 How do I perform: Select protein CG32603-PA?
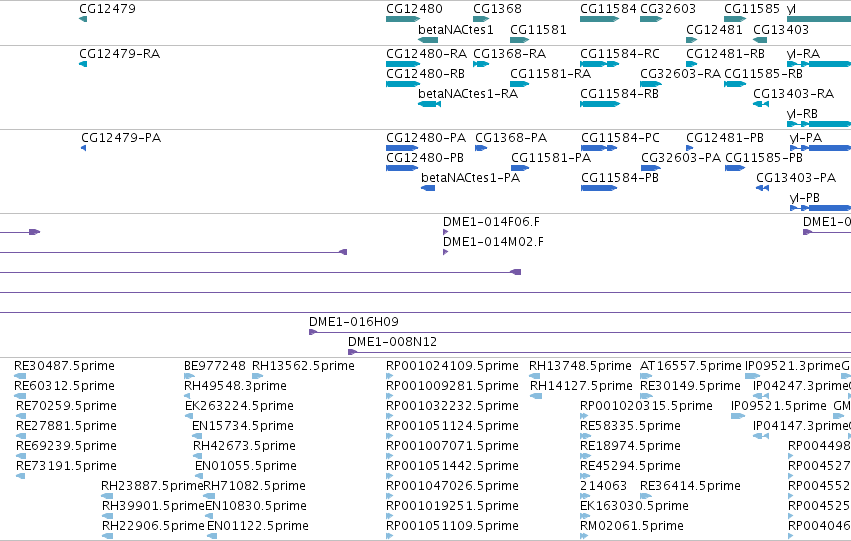point(681,158)
